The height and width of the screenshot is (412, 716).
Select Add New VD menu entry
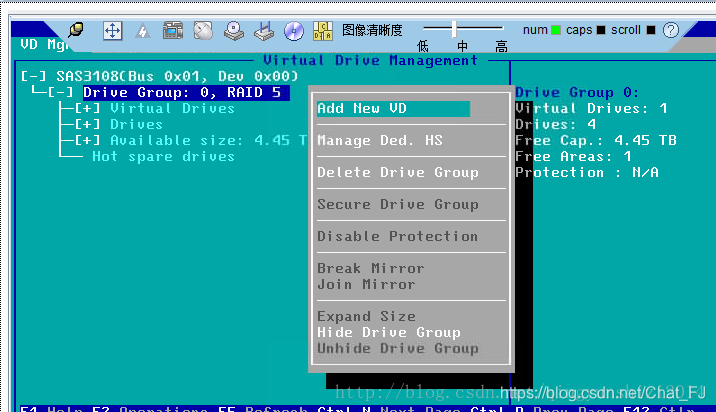coord(393,108)
